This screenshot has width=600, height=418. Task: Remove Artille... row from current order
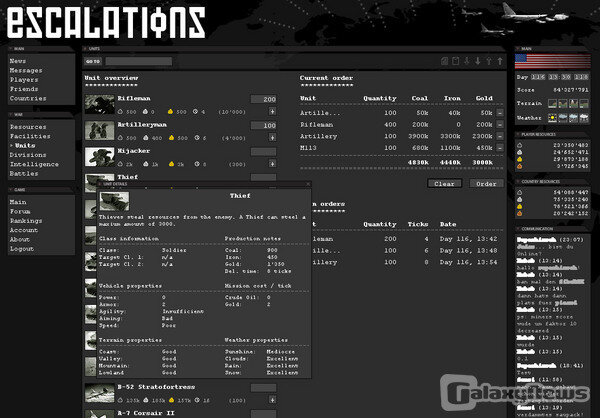tap(500, 113)
